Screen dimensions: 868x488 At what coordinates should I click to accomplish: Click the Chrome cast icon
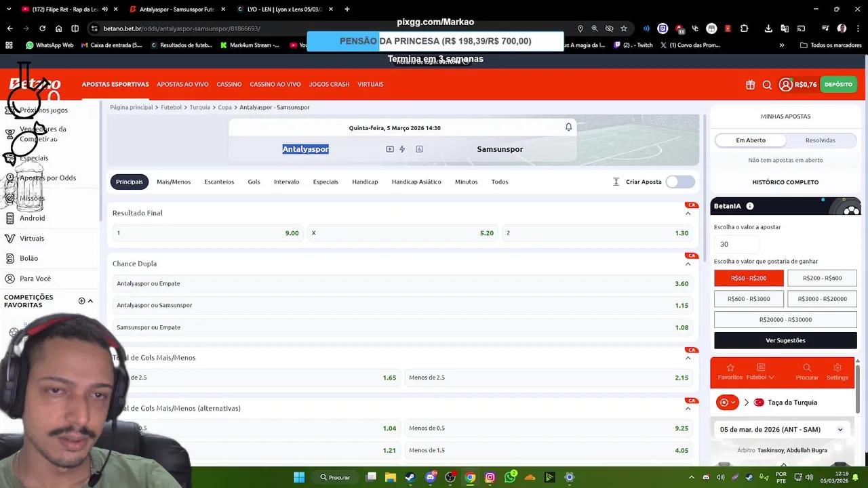click(x=801, y=28)
